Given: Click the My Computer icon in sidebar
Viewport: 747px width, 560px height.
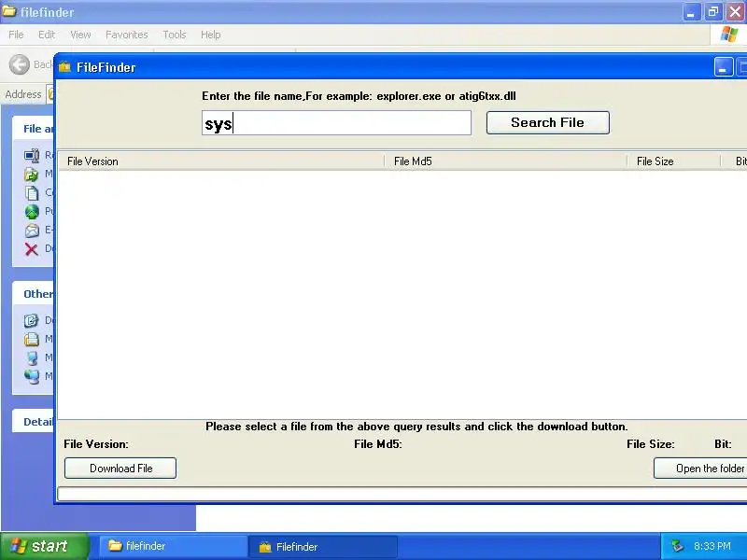Looking at the screenshot, I should click(x=32, y=357).
